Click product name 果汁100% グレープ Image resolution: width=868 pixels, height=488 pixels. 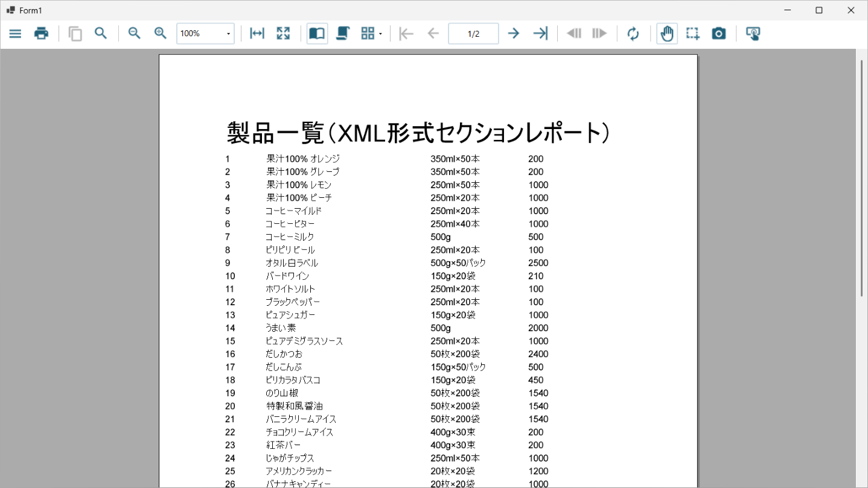(303, 172)
